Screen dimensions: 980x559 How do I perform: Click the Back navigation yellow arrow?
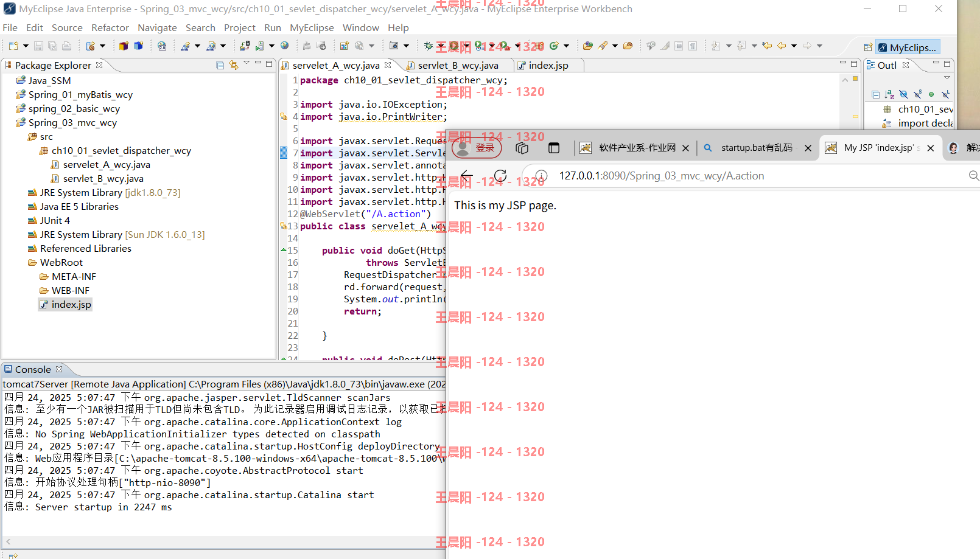click(x=782, y=46)
